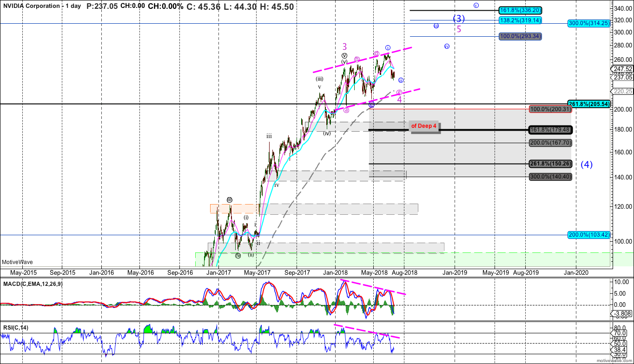Viewport: 634px width, 364px height.
Task: Select the blue (3) wave label
Action: [459, 19]
